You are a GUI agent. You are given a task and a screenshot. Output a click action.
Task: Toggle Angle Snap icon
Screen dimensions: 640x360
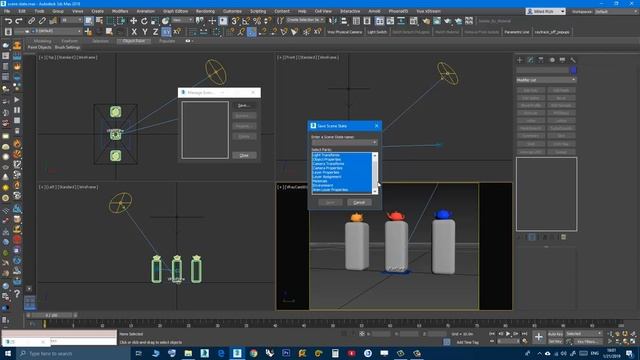pos(246,21)
